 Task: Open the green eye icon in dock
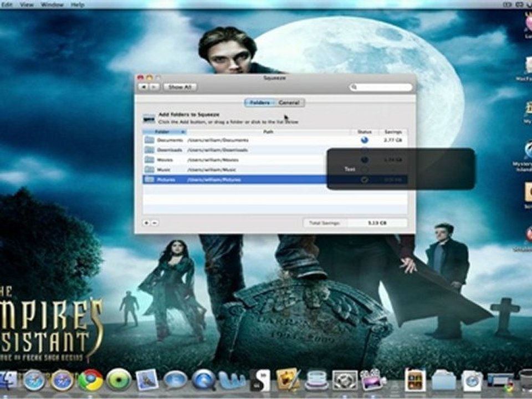(119, 380)
